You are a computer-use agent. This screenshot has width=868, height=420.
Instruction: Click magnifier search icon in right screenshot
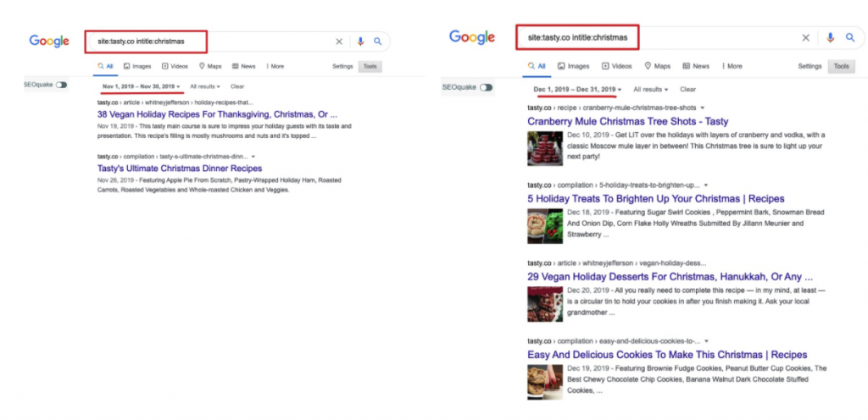point(849,37)
